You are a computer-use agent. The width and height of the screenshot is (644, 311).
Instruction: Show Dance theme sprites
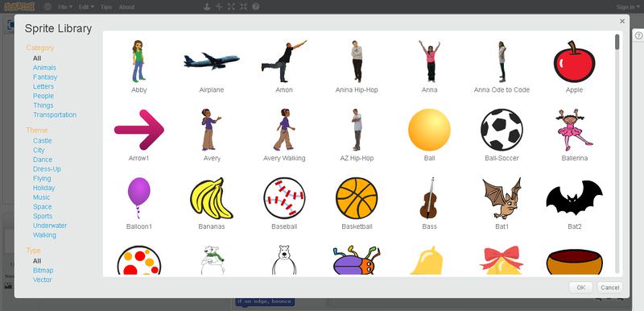[x=43, y=160]
